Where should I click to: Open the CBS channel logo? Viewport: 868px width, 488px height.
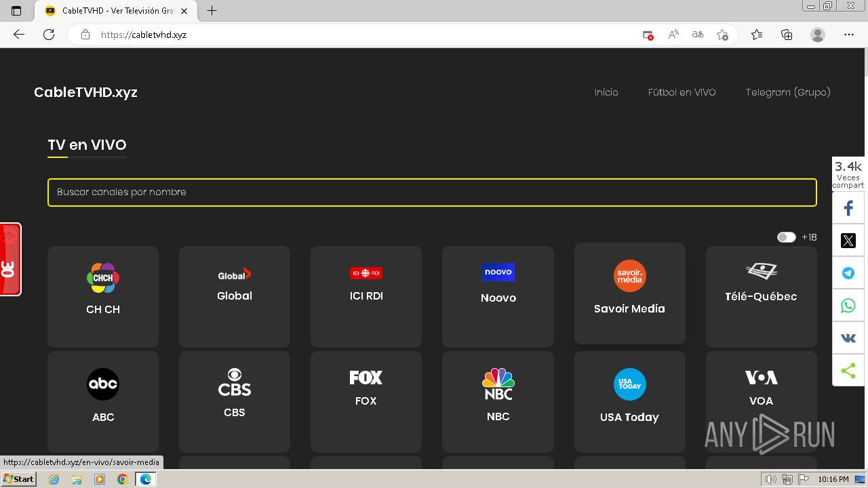[x=235, y=382]
